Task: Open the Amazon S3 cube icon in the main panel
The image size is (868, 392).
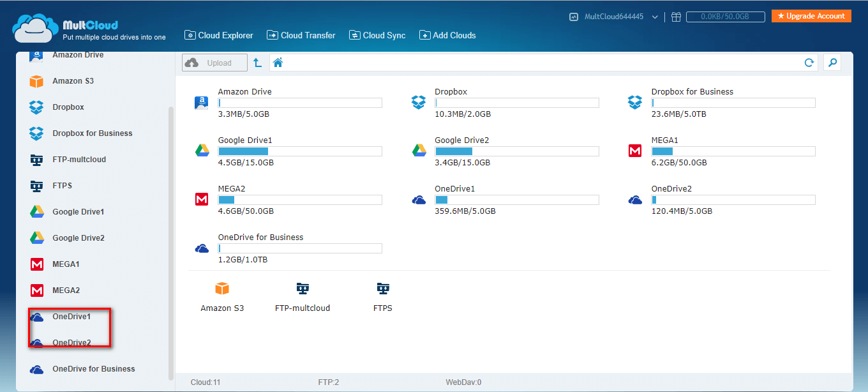Action: point(222,289)
